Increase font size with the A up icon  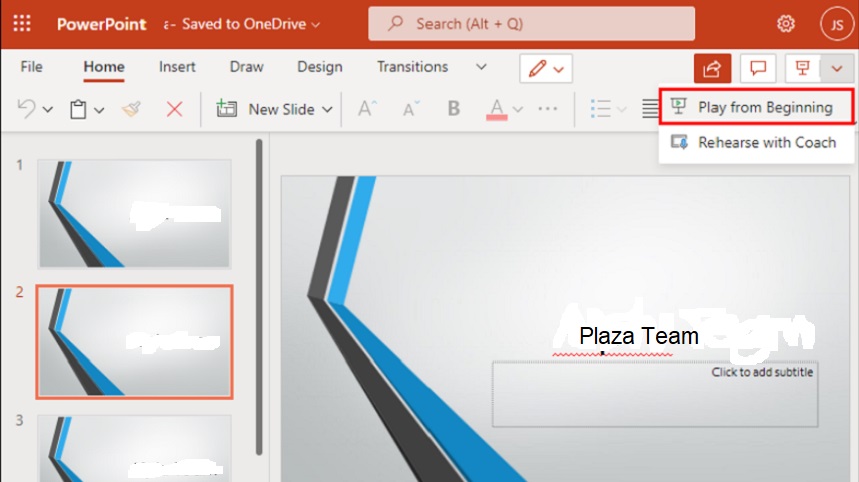tap(367, 108)
